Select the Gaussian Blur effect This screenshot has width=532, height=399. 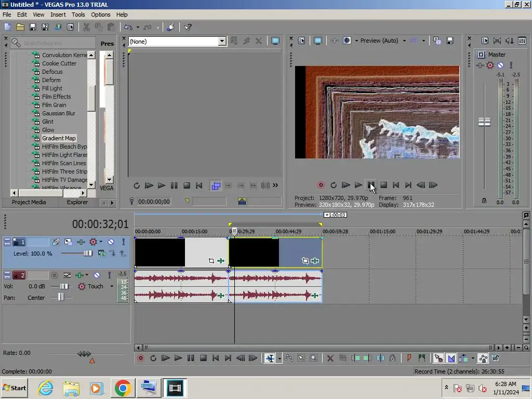[59, 113]
